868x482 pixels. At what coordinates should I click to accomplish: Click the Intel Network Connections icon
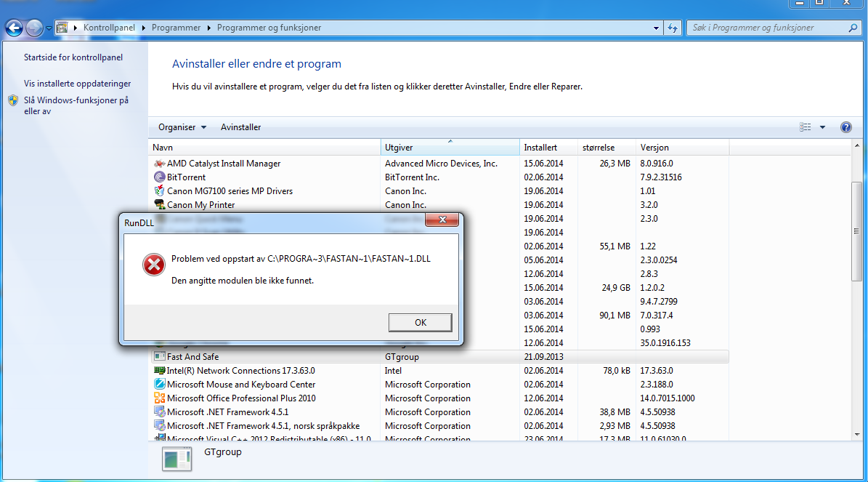[159, 371]
